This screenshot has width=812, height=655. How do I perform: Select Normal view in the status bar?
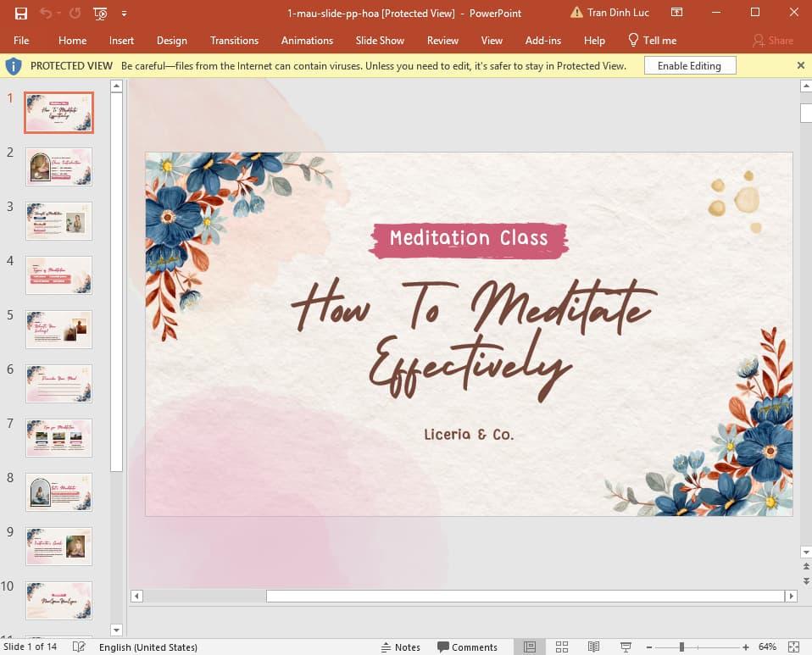point(530,647)
